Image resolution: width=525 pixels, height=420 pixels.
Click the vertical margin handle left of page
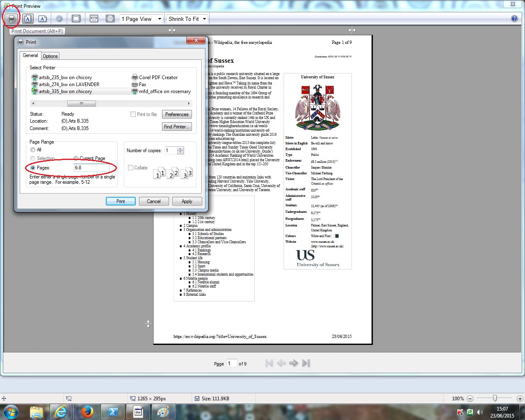tap(148, 324)
